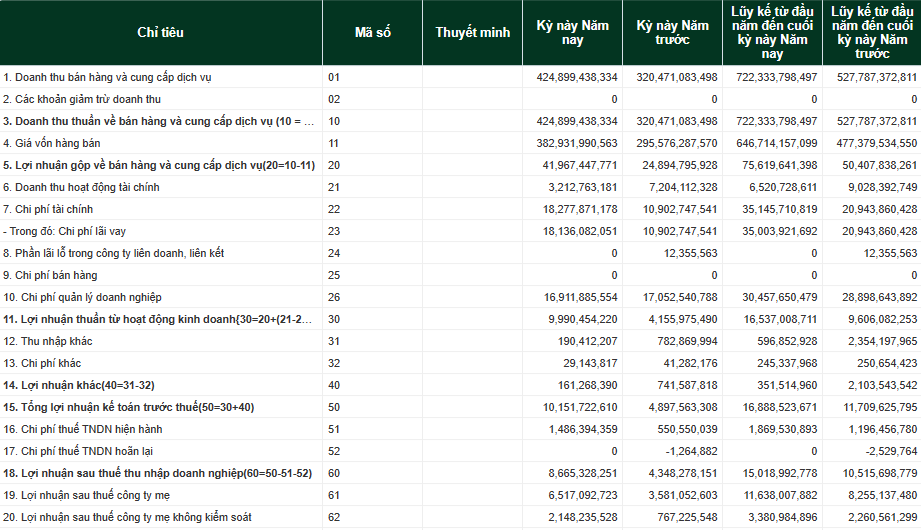Image resolution: width=921 pixels, height=530 pixels.
Task: Click pre-tax profit value 10,151,722,610
Action: tap(580, 407)
